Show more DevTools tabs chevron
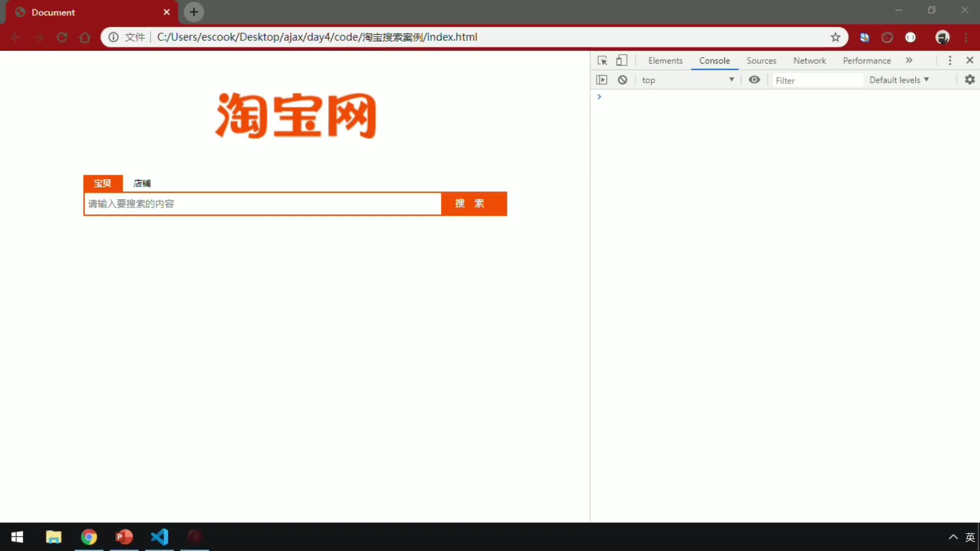Viewport: 980px width, 551px height. click(x=909, y=60)
